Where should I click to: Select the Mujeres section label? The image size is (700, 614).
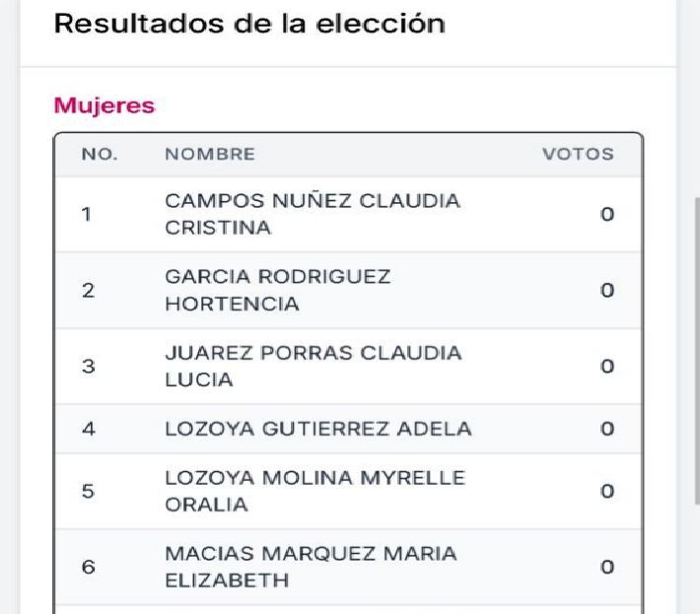pos(105,106)
